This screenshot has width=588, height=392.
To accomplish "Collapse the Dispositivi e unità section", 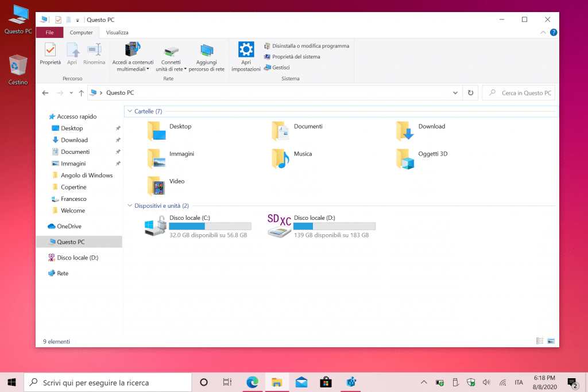I will (x=130, y=205).
